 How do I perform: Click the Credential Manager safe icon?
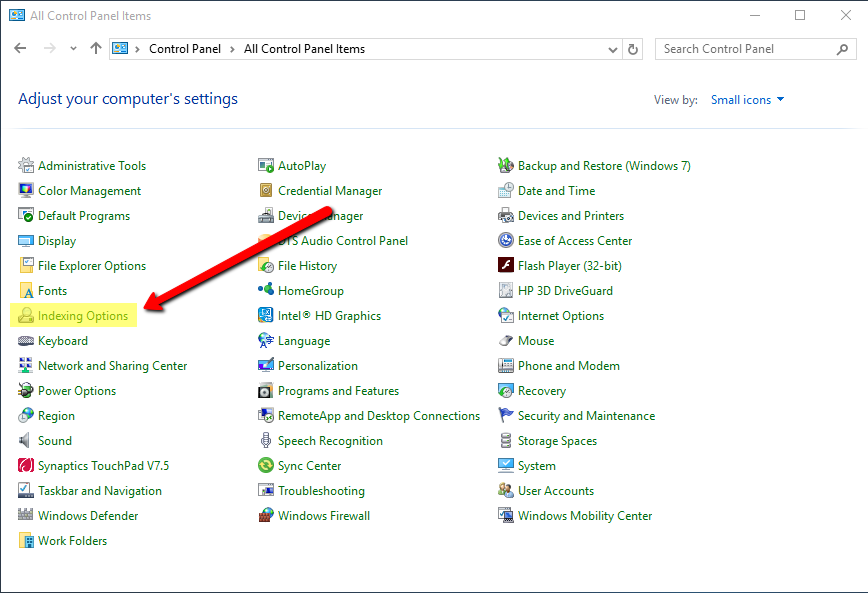pos(266,190)
